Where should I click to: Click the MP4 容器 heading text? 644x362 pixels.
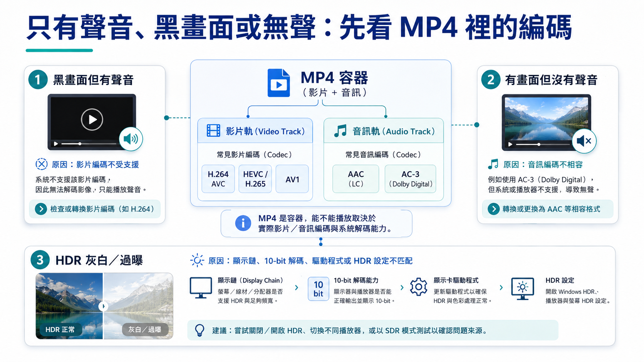[x=334, y=77]
